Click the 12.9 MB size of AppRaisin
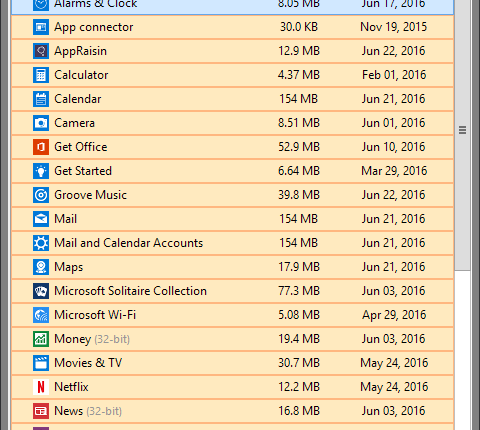 click(299, 51)
